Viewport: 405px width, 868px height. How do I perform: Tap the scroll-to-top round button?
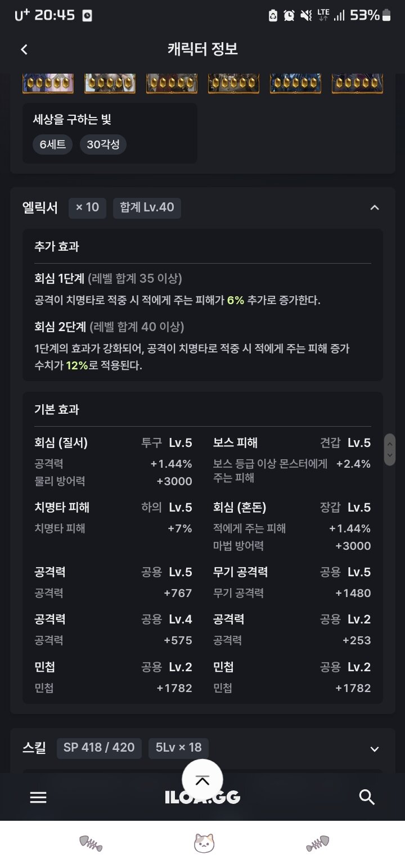[x=202, y=780]
